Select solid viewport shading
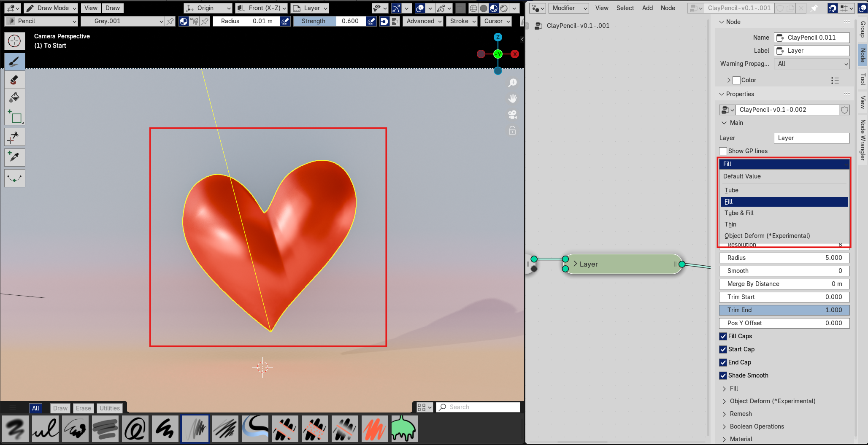Viewport: 868px width, 445px height. [484, 8]
